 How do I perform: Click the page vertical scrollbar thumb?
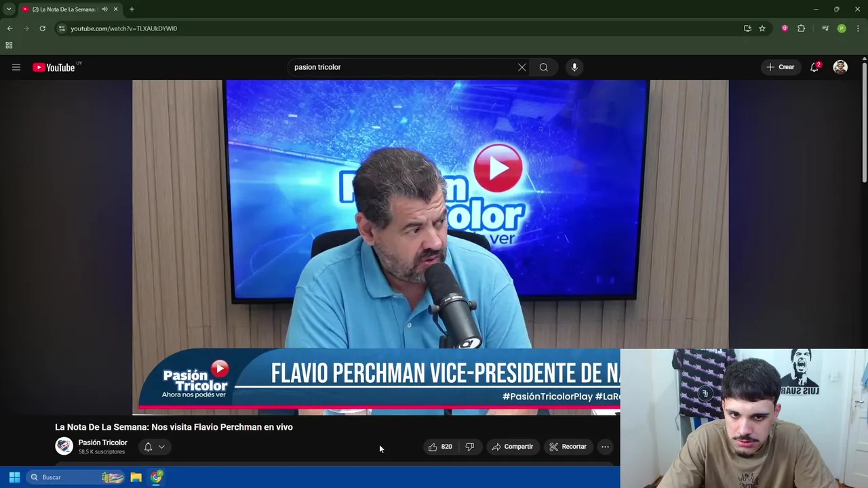865,123
